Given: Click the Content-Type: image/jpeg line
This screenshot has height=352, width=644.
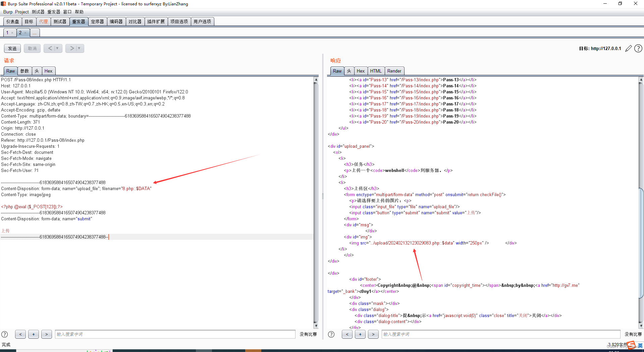Looking at the screenshot, I should point(26,194).
